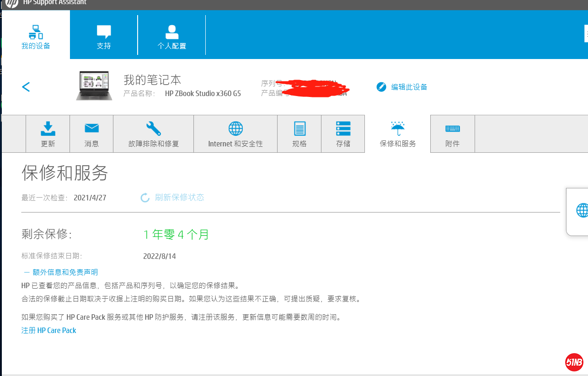The width and height of the screenshot is (588, 376).
Task: Select the 保修和服务 tab
Action: (398, 134)
